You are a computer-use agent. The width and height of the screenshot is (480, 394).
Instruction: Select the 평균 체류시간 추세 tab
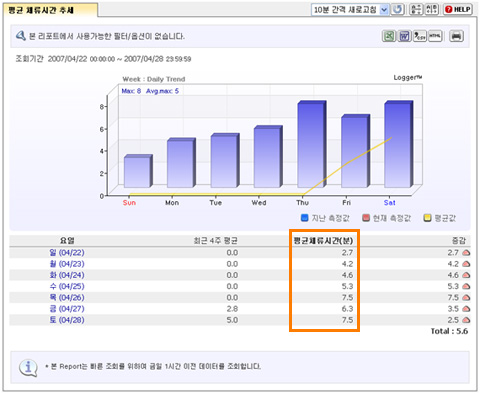coord(50,10)
